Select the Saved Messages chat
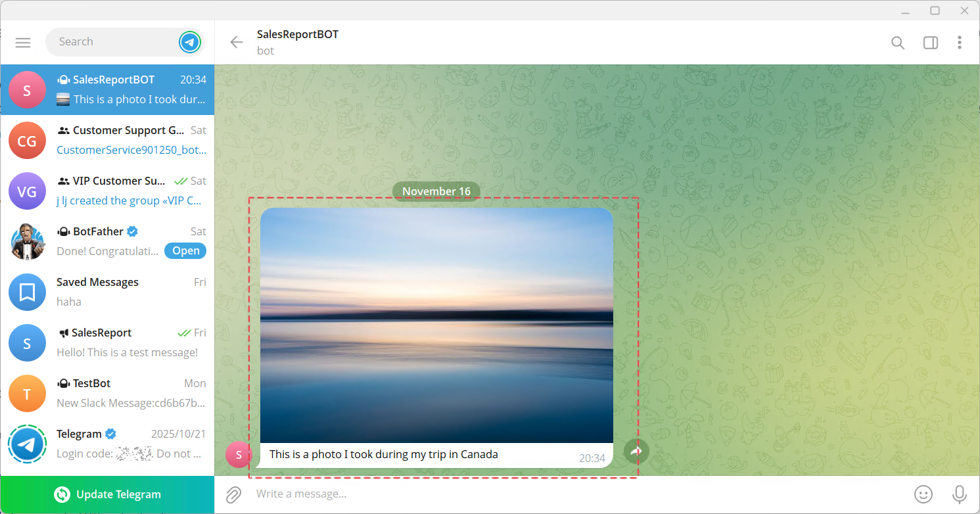The image size is (980, 514). tap(107, 292)
